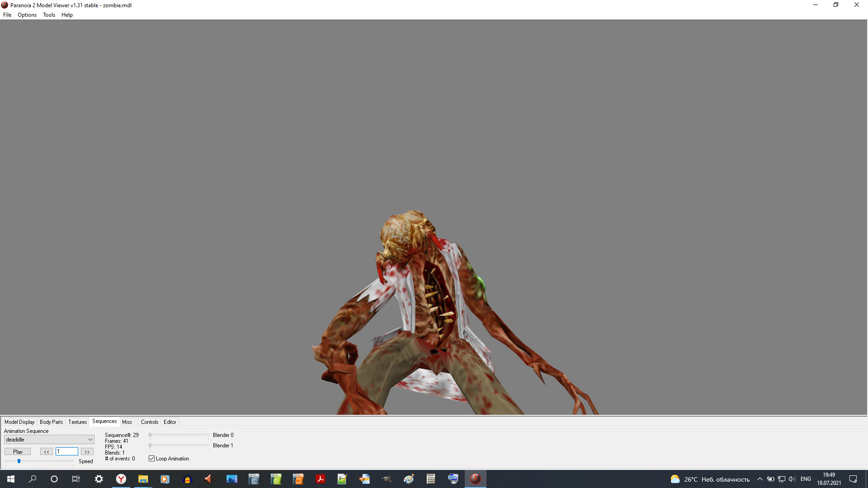Image resolution: width=868 pixels, height=488 pixels.
Task: Open the Options menu
Action: coord(27,15)
